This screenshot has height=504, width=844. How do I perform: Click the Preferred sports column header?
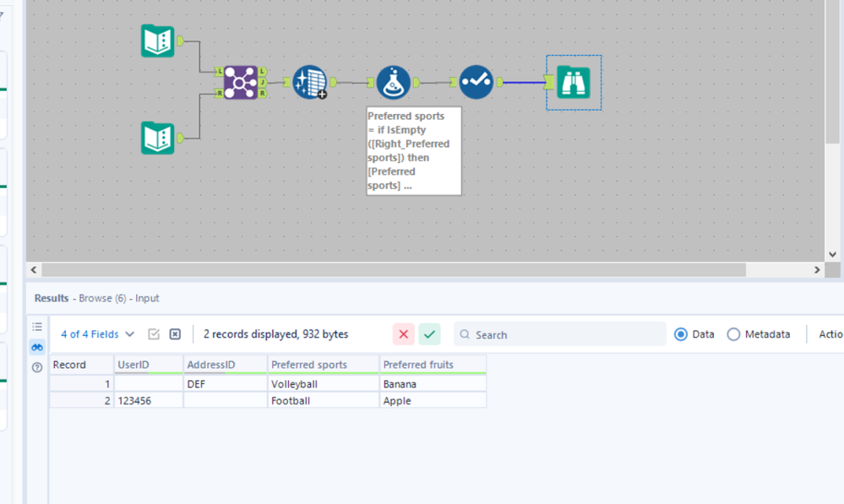pyautogui.click(x=324, y=365)
